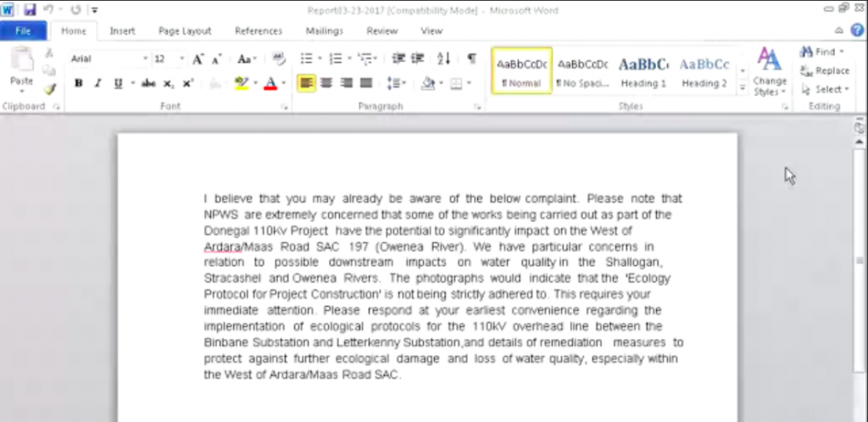This screenshot has height=422, width=868.
Task: Open the font size dropdown
Action: (x=181, y=59)
